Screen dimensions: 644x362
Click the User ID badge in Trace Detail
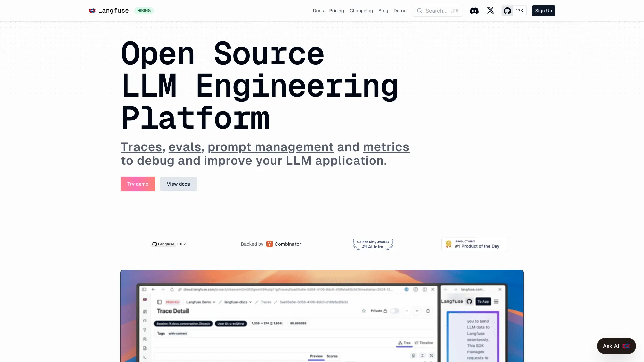tap(231, 324)
